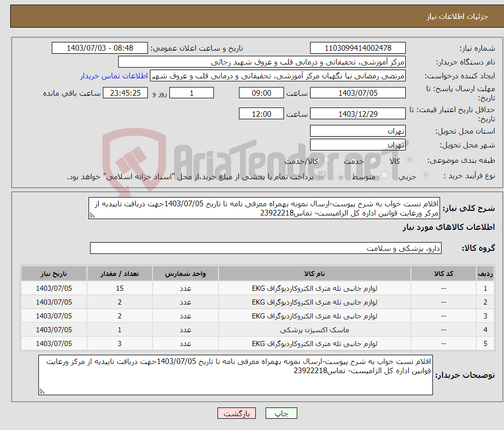Click the کد کالا column header
This screenshot has width=504, height=430.
pyautogui.click(x=444, y=273)
